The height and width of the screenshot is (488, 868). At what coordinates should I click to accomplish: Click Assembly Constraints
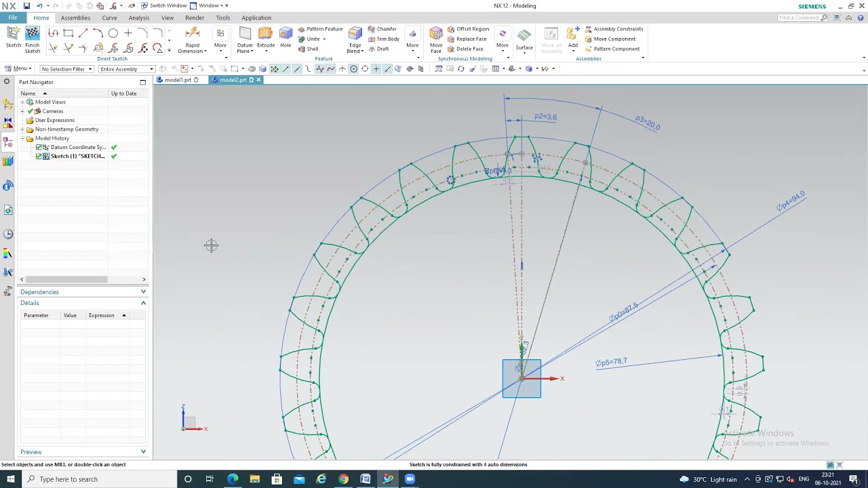(614, 29)
